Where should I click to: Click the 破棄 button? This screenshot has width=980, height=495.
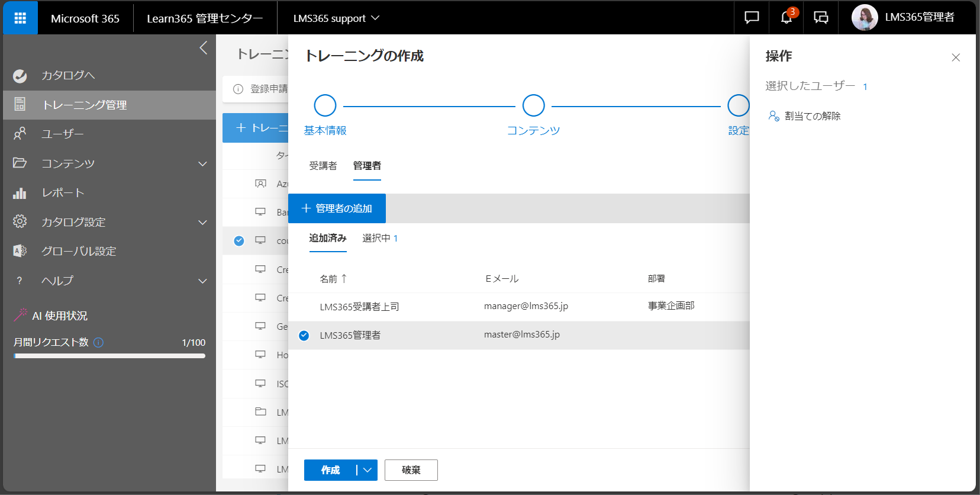[x=411, y=470]
